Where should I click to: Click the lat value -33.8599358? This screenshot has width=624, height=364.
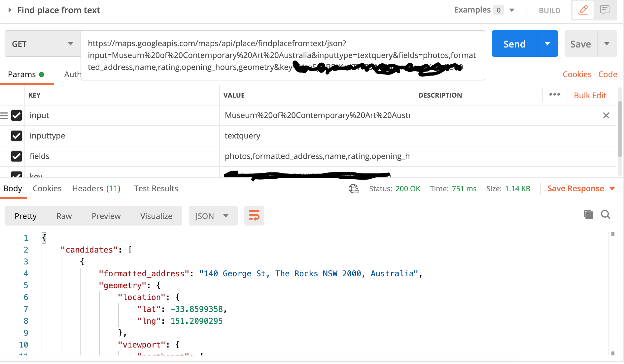pyautogui.click(x=196, y=309)
